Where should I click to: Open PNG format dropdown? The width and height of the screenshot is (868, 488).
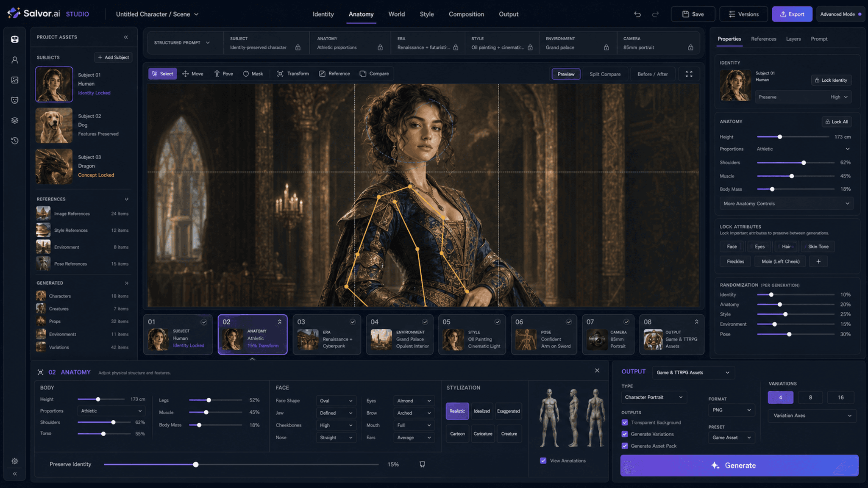click(x=732, y=410)
